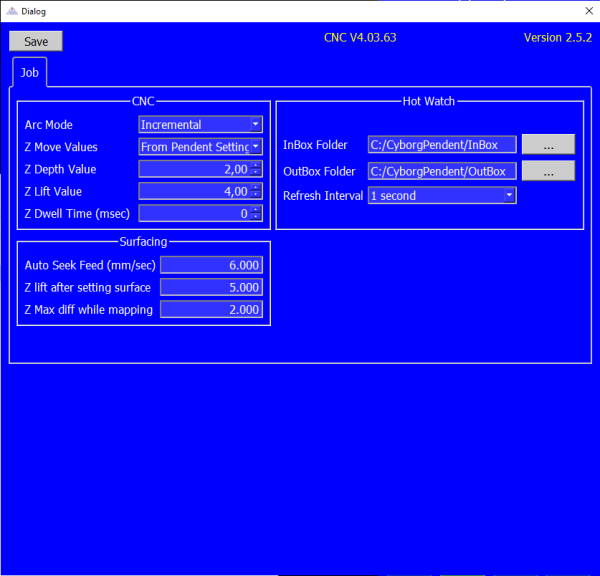Image resolution: width=600 pixels, height=576 pixels.
Task: Increase Z Depth Value with up arrow
Action: pyautogui.click(x=256, y=165)
